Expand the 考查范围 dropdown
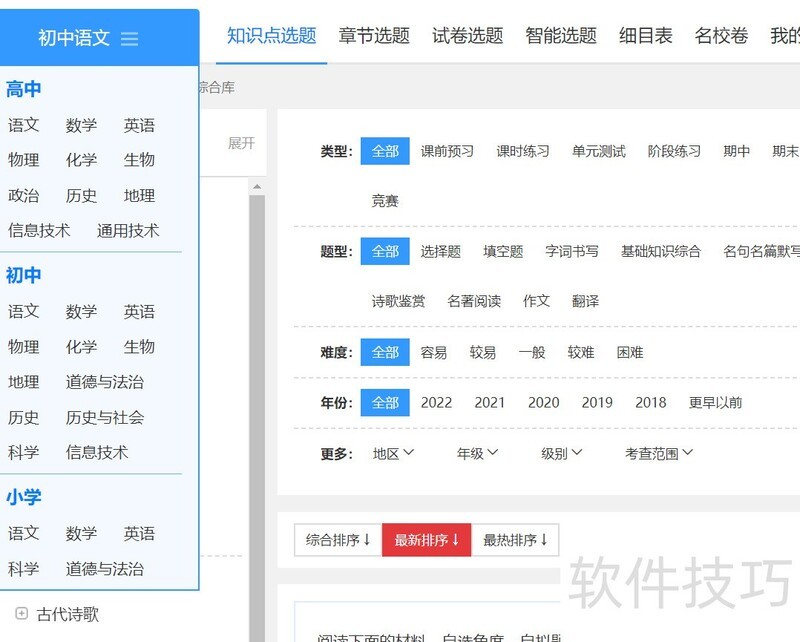This screenshot has height=642, width=800. (x=659, y=453)
